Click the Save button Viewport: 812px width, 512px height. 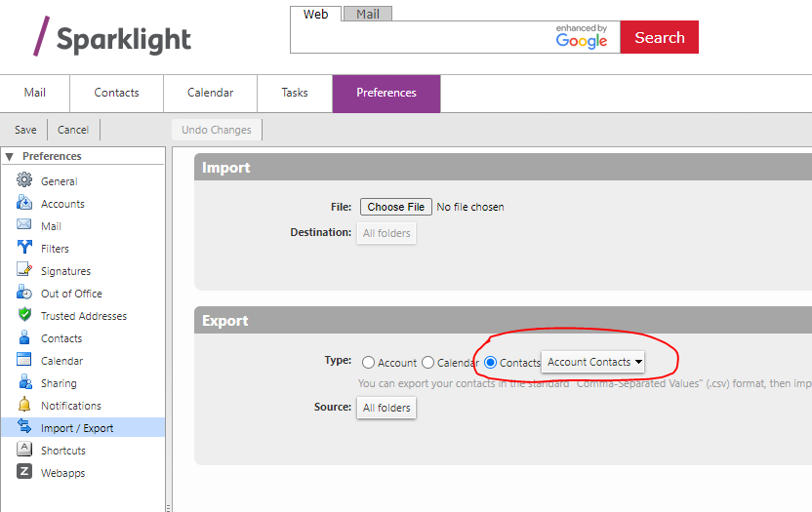coord(25,130)
